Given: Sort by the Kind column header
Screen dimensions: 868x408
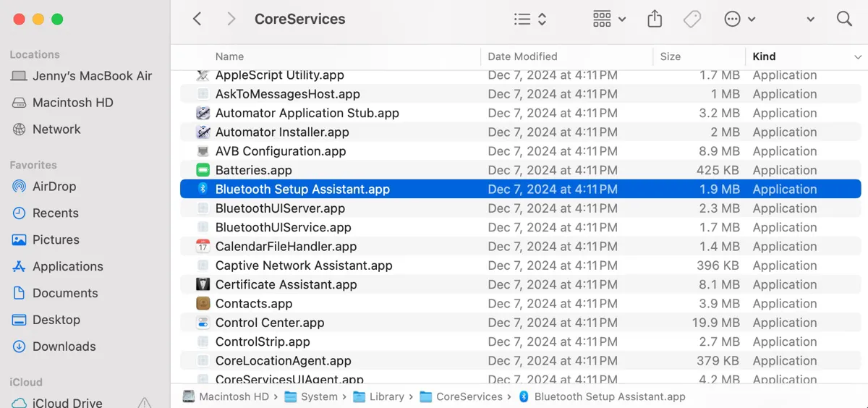Looking at the screenshot, I should tap(764, 56).
